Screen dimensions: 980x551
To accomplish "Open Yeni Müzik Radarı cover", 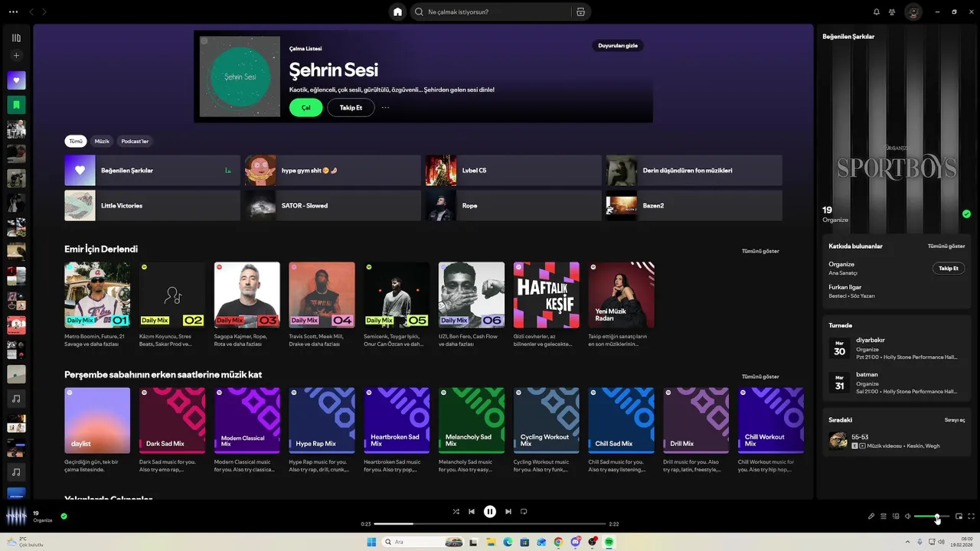I will pyautogui.click(x=622, y=295).
